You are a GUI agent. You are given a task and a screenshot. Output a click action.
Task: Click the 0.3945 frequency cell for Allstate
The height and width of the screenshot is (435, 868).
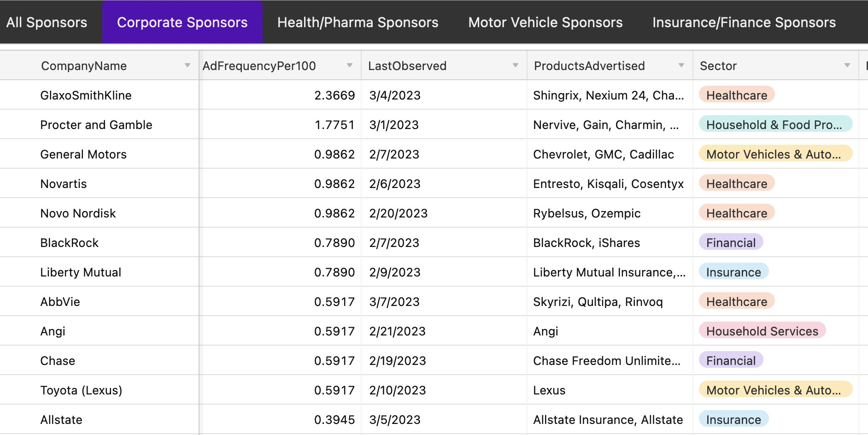280,419
